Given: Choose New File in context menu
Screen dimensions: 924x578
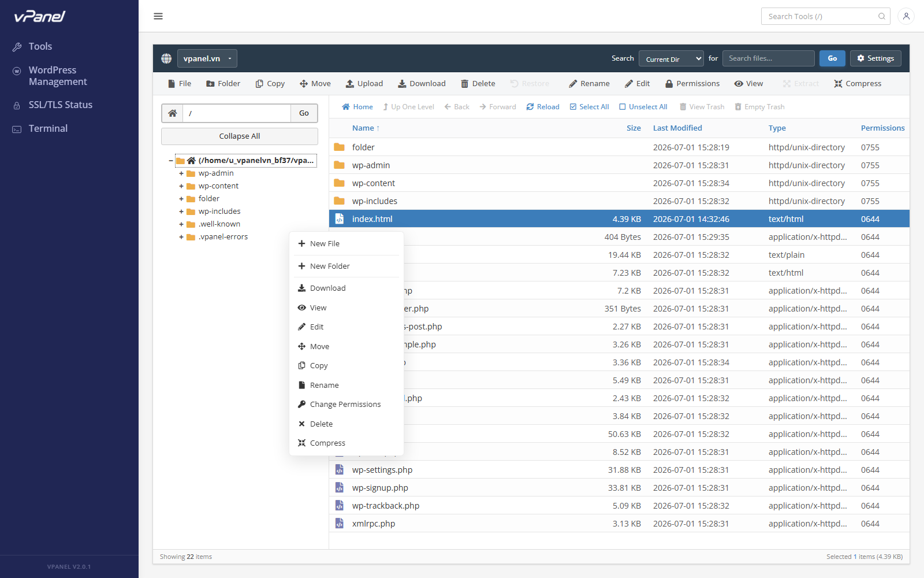Looking at the screenshot, I should (x=346, y=244).
